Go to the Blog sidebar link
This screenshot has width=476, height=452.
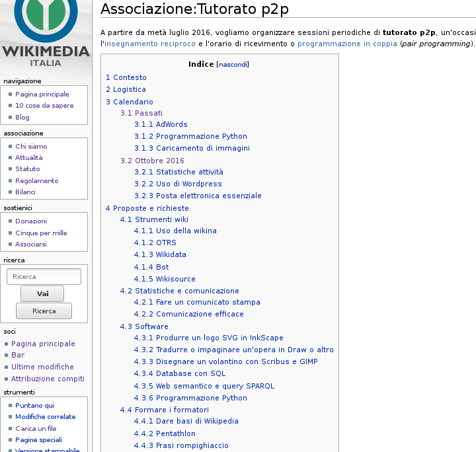(x=22, y=118)
